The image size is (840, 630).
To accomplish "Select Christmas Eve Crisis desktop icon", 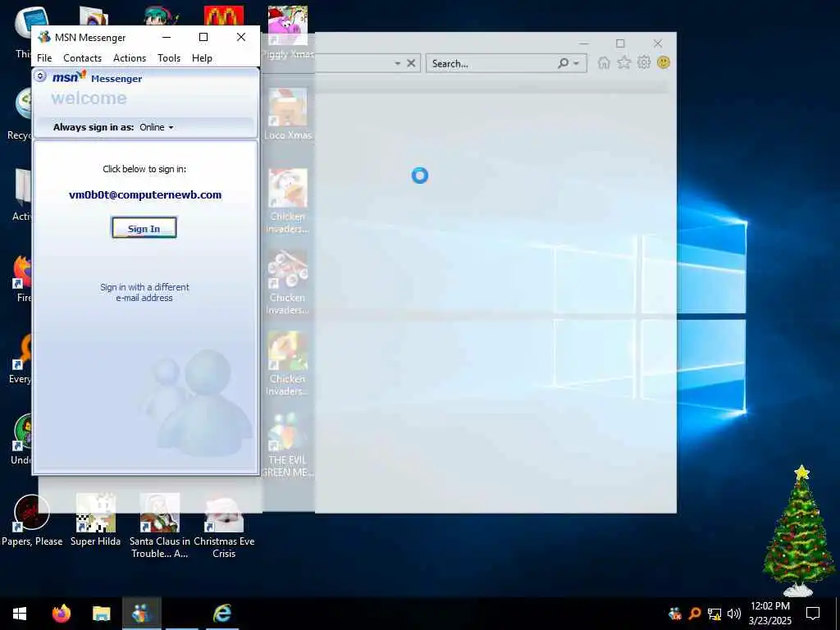I will click(x=224, y=526).
